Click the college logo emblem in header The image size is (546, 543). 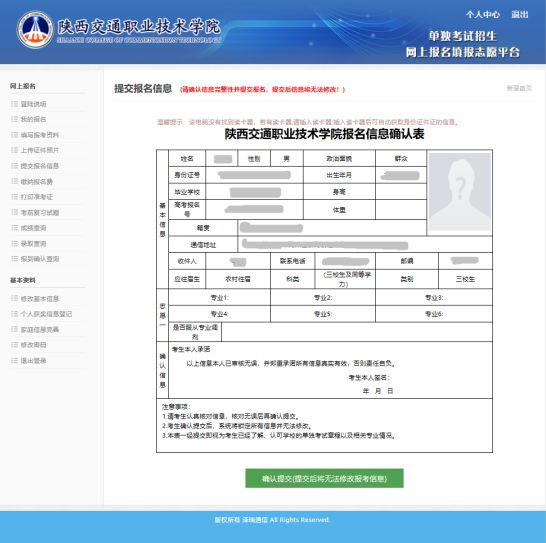click(x=35, y=29)
